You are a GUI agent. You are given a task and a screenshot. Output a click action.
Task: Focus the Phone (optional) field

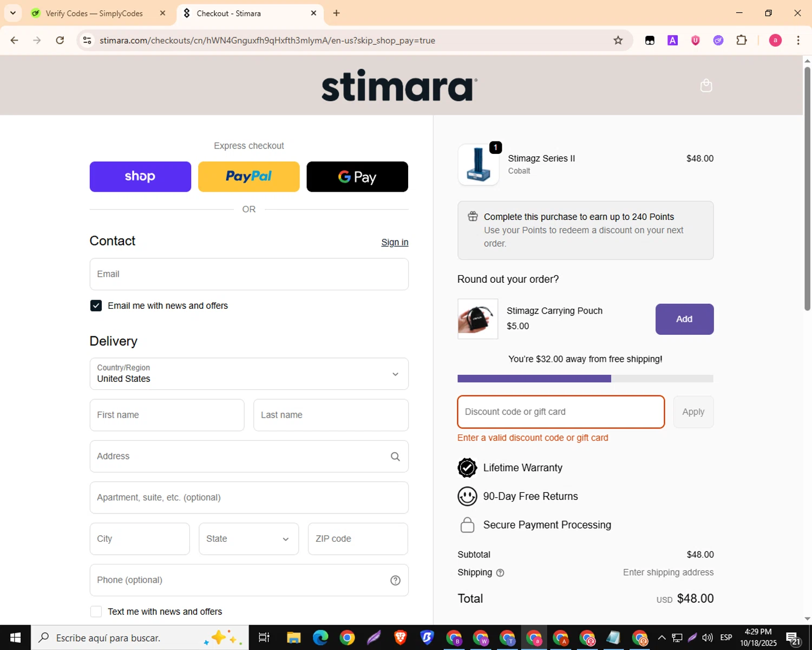click(x=249, y=580)
